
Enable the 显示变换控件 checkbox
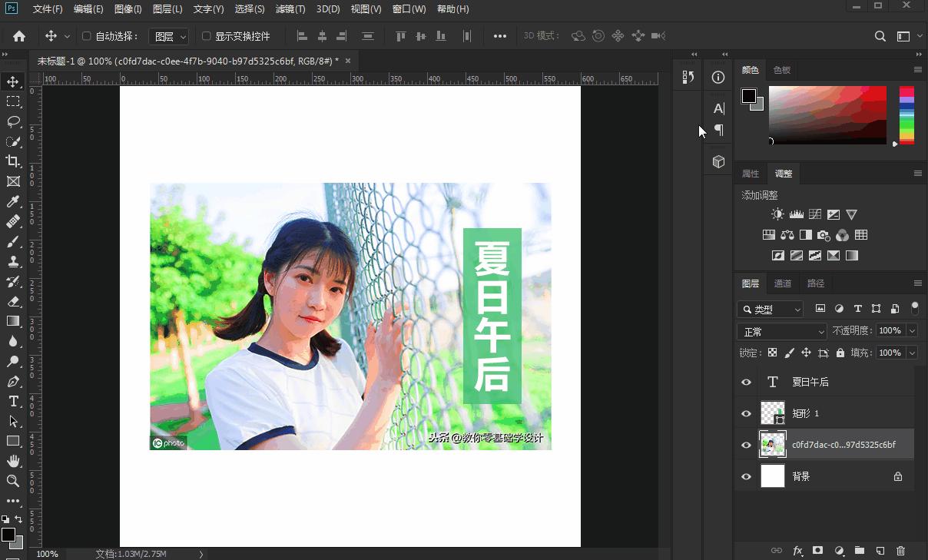205,35
